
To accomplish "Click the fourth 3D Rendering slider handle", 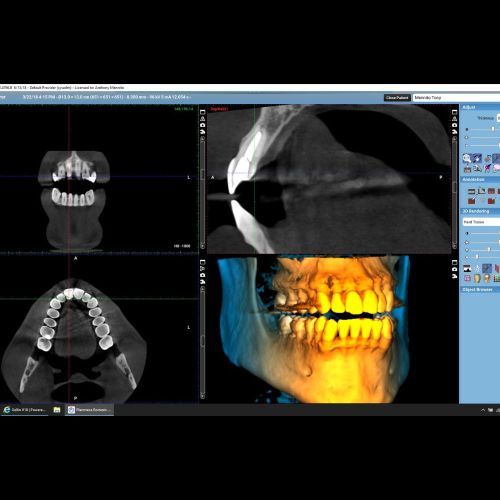I will tap(477, 257).
